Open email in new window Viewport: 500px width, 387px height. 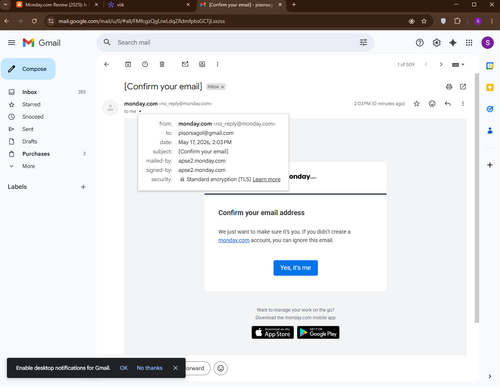463,87
